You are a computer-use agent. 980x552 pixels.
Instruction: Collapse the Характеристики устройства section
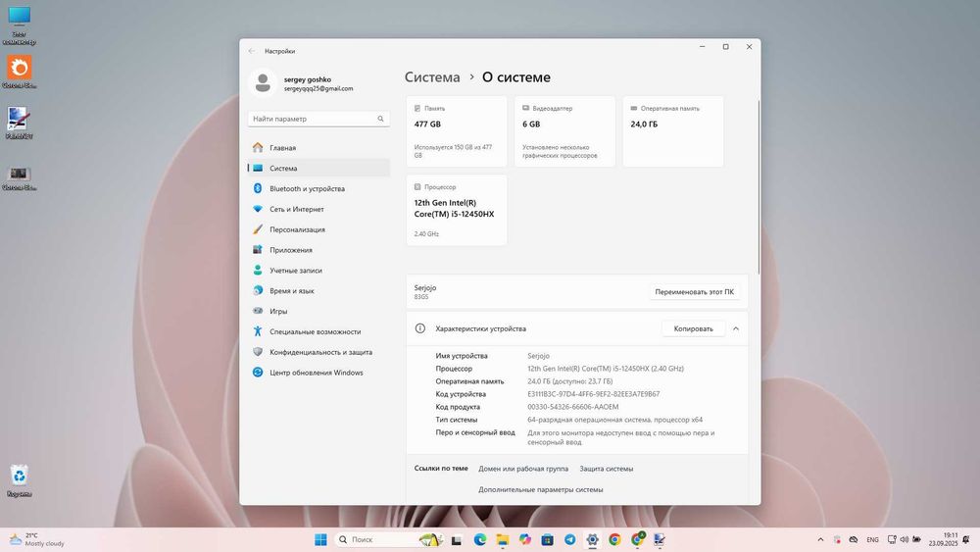click(x=736, y=328)
